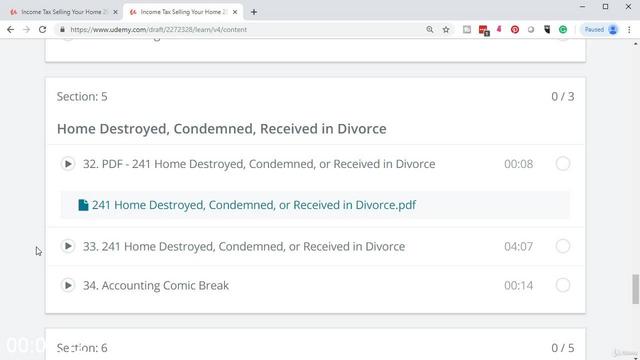Go back in browser history
This screenshot has width=640, height=360.
(11, 29)
